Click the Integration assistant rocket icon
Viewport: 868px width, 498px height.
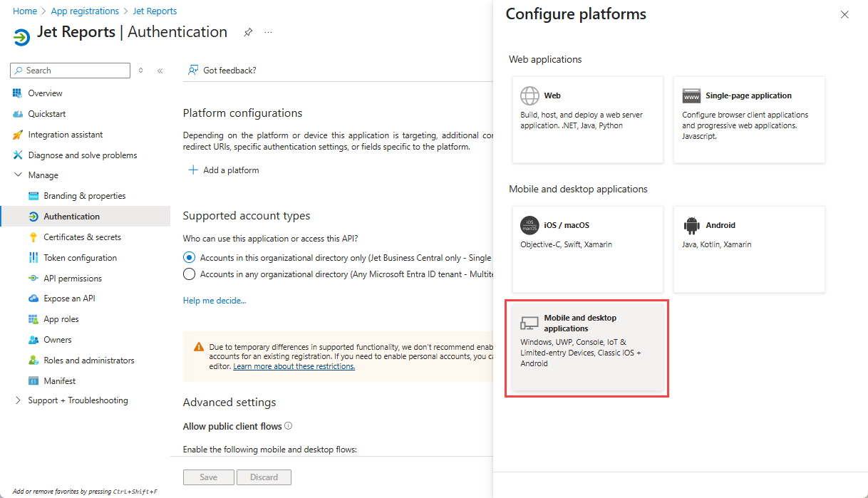18,135
